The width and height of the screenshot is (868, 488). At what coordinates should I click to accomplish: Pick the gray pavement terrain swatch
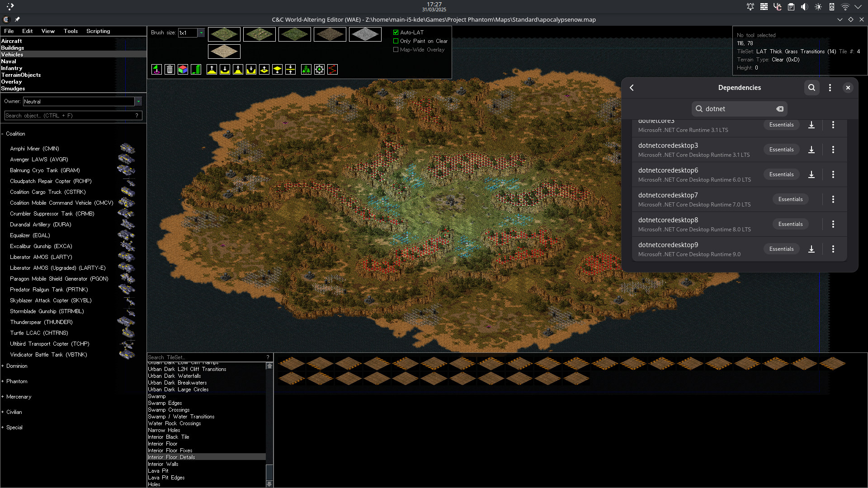(x=365, y=34)
